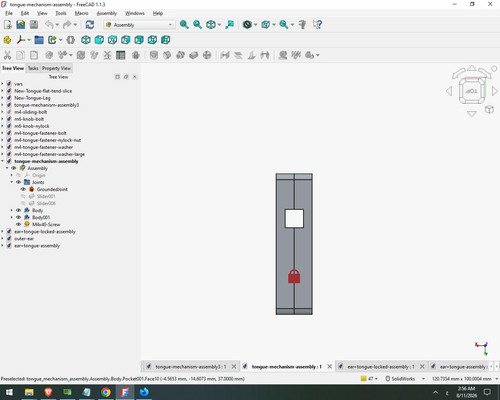This screenshot has height=400, width=500.
Task: Switch to ear+tongue-locked-assembly document tab
Action: [381, 367]
